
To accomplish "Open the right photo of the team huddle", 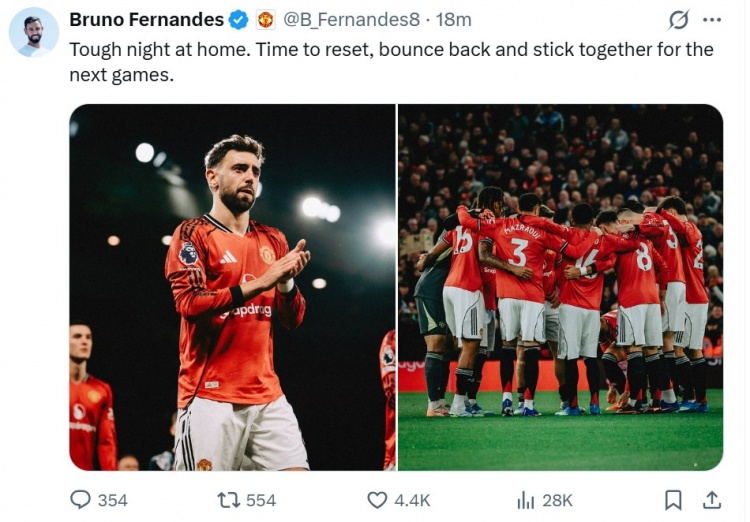I will click(x=560, y=287).
